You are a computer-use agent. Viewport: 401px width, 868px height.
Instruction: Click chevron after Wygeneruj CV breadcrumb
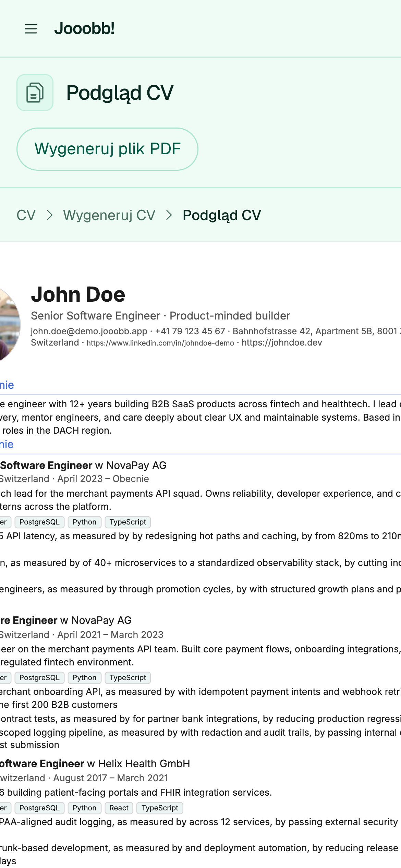click(169, 215)
